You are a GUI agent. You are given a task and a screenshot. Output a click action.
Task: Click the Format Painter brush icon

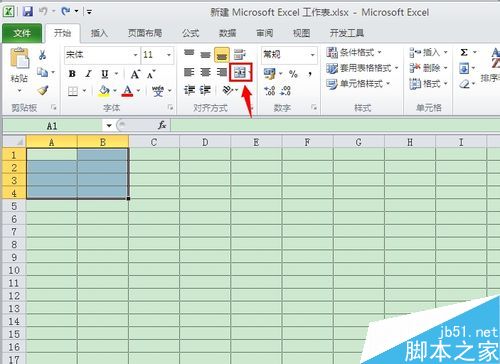coord(43,90)
